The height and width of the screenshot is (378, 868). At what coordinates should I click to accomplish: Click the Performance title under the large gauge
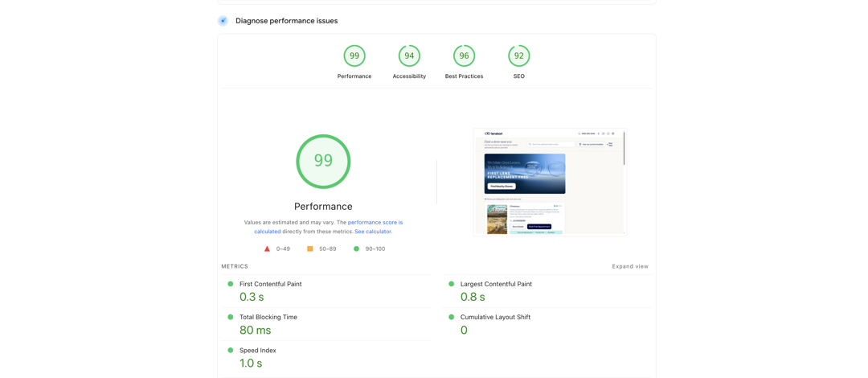click(x=323, y=207)
